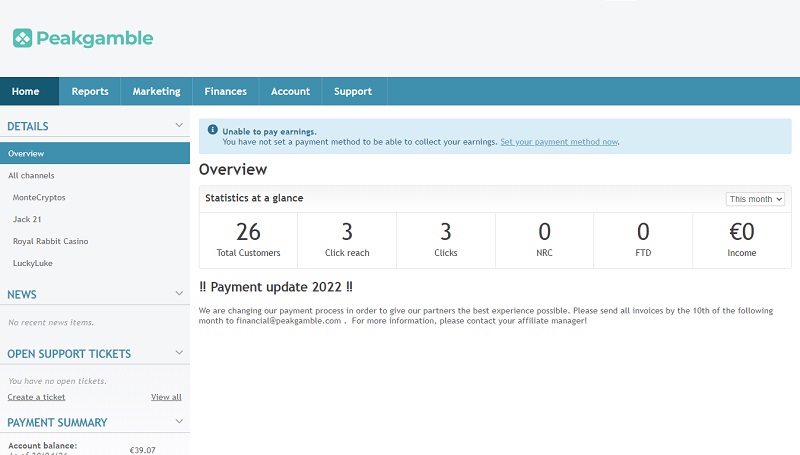Click the View all tickets link
Screen dimensions: 800x455
pyautogui.click(x=166, y=397)
